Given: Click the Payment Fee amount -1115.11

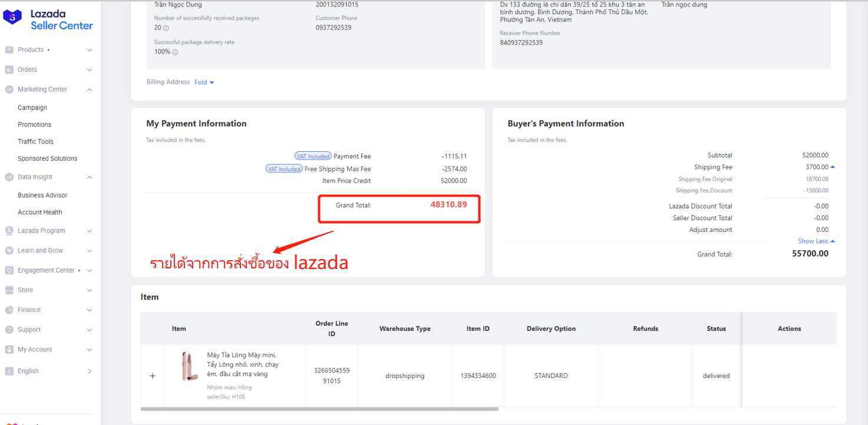Looking at the screenshot, I should coord(454,157).
